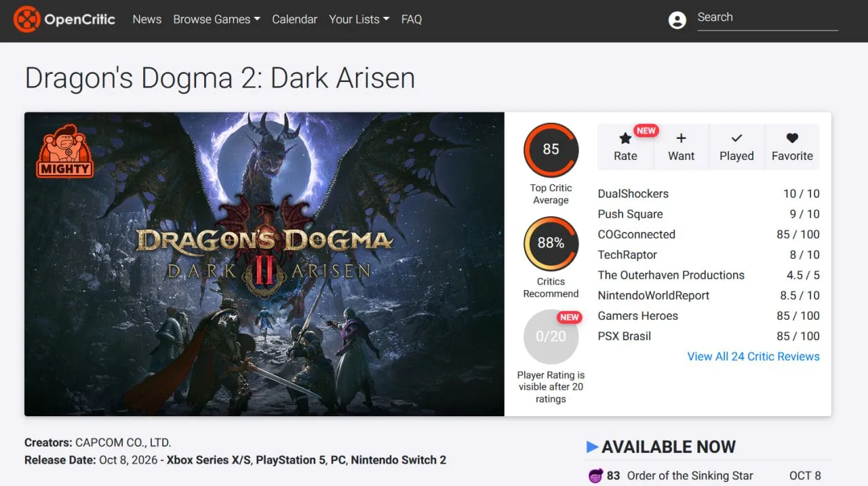Viewport: 868px width, 486px height.
Task: Open the Push Square review
Action: pyautogui.click(x=630, y=214)
